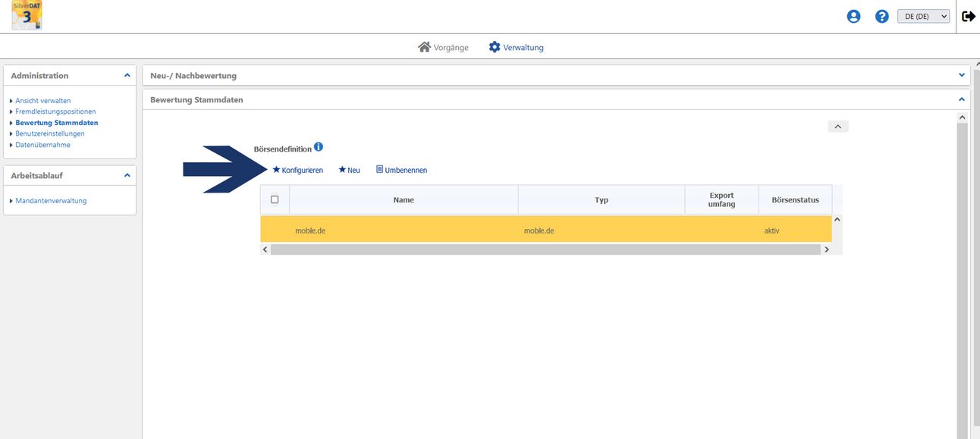Click the Börsendefinition info icon
The height and width of the screenshot is (439, 980).
click(x=319, y=147)
